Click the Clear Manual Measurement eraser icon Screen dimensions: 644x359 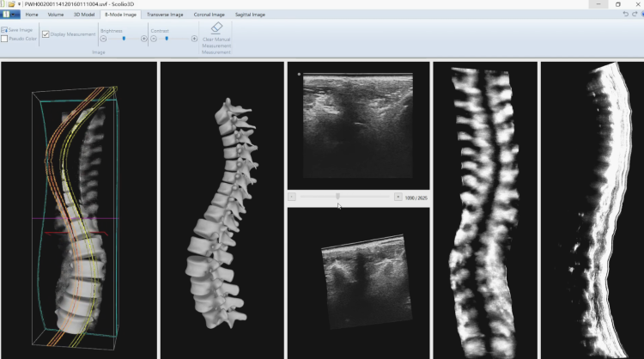216,28
